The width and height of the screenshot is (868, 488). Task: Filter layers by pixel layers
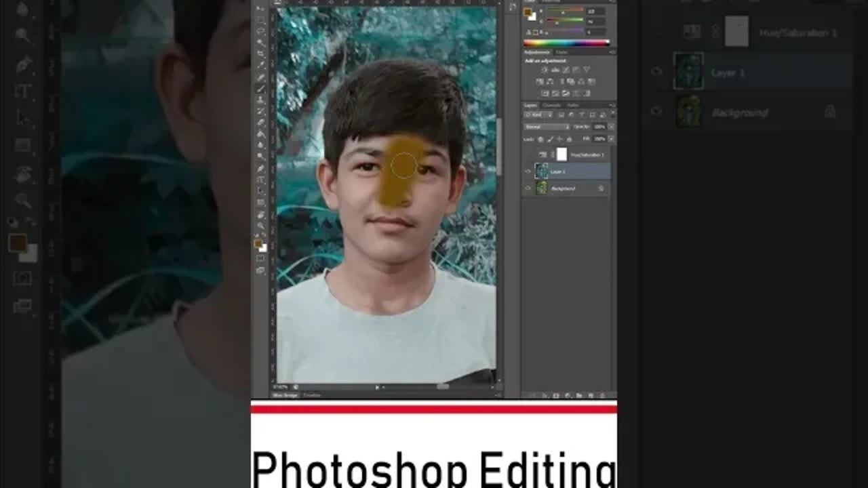(561, 115)
